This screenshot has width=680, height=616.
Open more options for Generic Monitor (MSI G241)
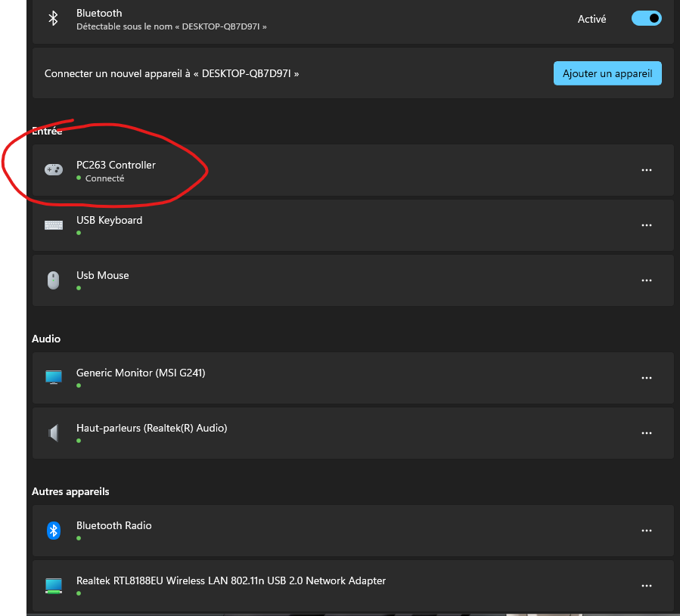[646, 378]
